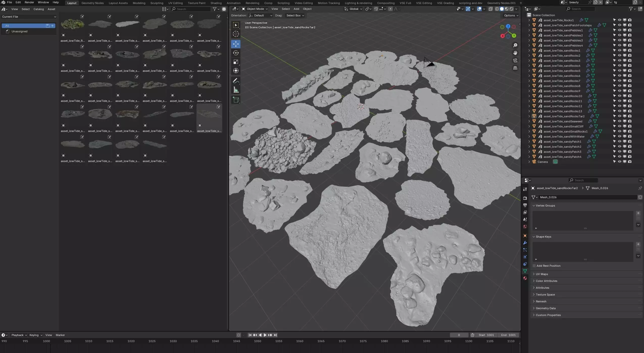
Task: Hide asset_lowTide_Rocks1 using its eye icon
Action: [619, 20]
